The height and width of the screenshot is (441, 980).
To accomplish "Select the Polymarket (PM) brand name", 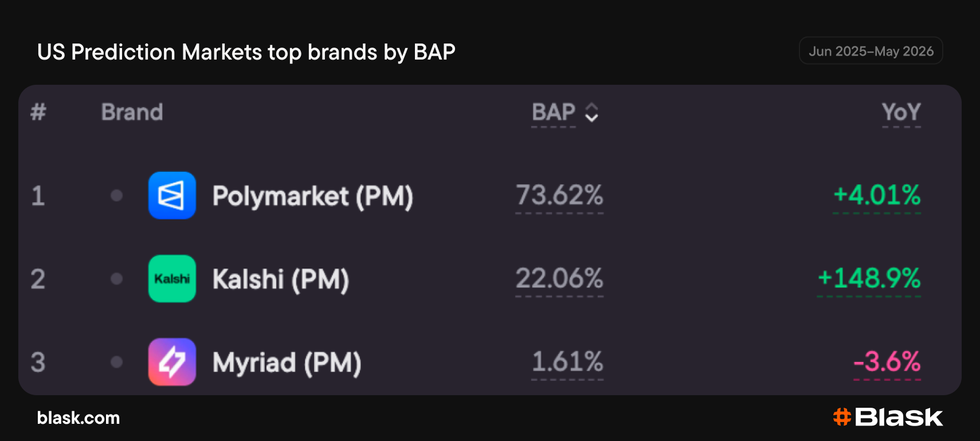I will (313, 196).
